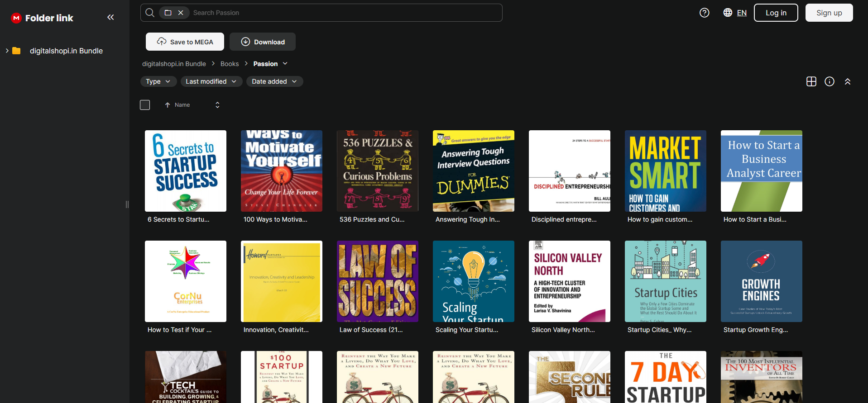
Task: Open the 100 Most Influential Inventors thumbnail
Action: click(x=762, y=377)
